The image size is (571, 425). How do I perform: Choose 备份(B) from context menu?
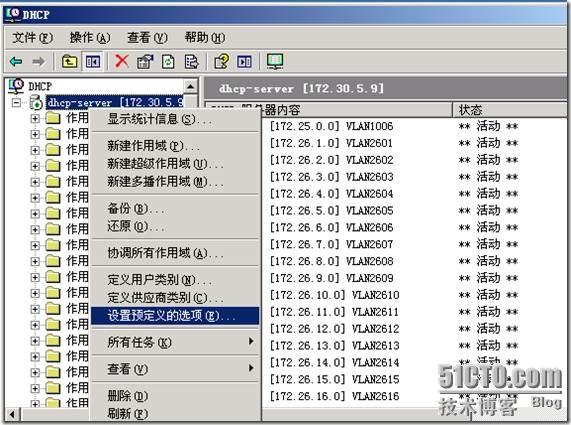175,209
